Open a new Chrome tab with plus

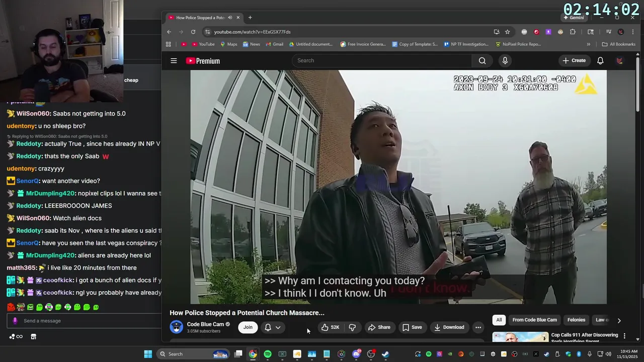(x=250, y=18)
